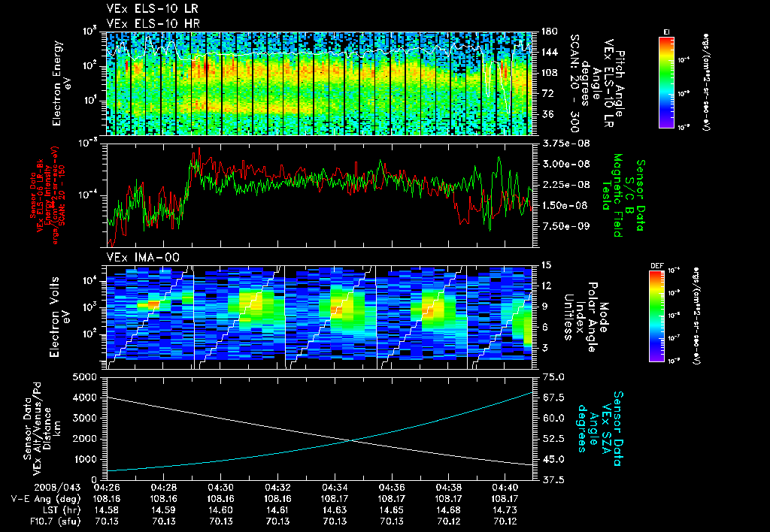Click the 04:26 time tick label
This screenshot has height=532, width=770.
tap(107, 488)
